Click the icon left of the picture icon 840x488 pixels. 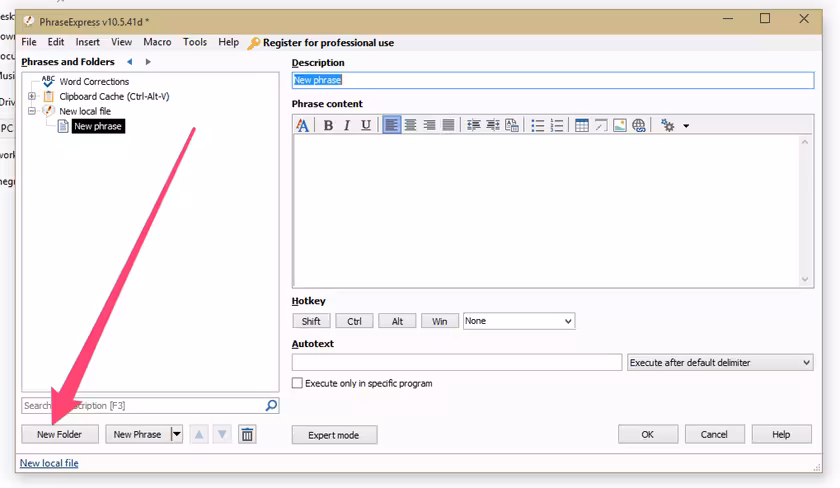click(601, 125)
